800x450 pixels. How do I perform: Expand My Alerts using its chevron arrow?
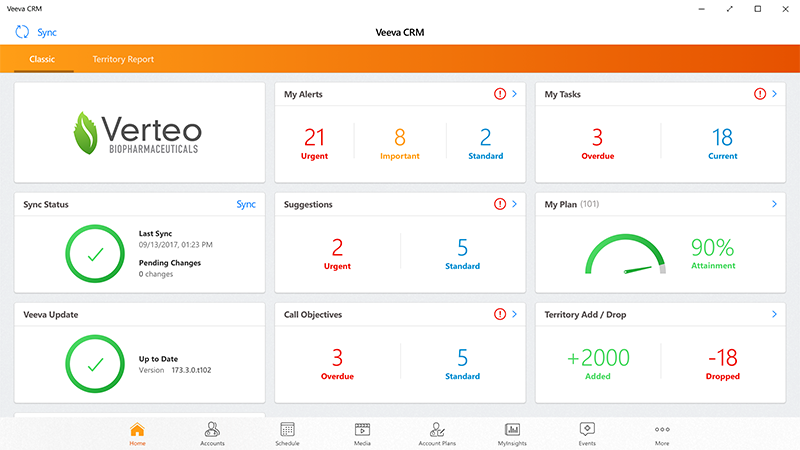tap(514, 95)
